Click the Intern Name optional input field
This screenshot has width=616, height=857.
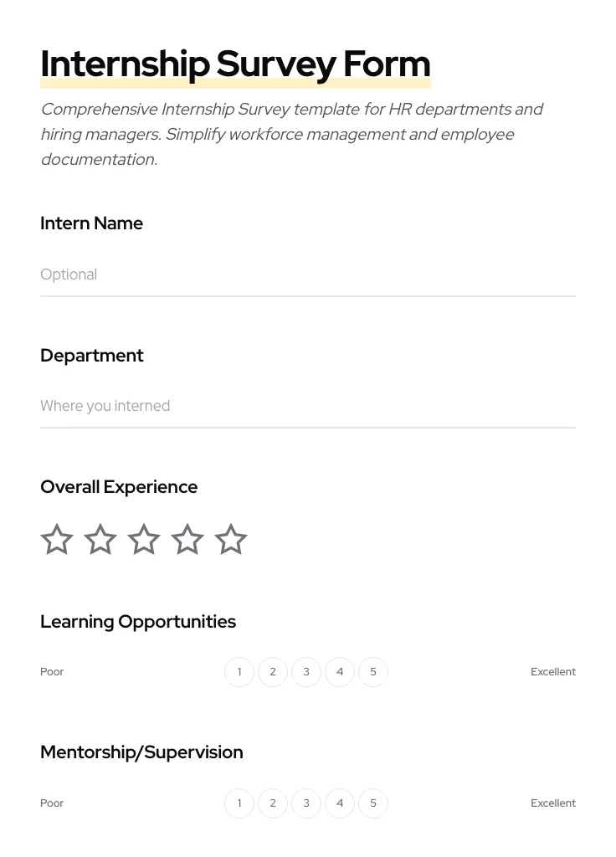[308, 275]
